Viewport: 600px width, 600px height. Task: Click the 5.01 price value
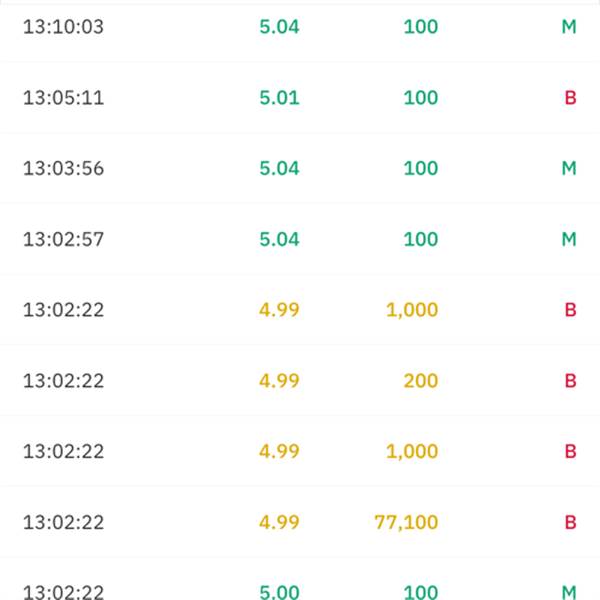point(279,98)
